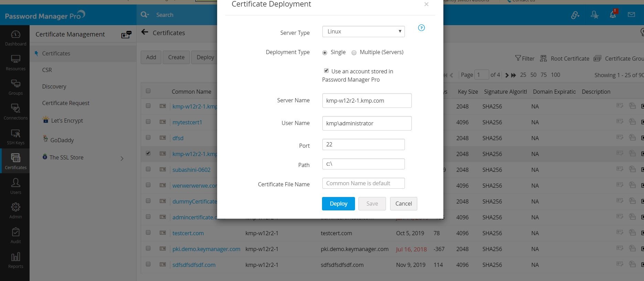Go to Resources in the sidebar
This screenshot has height=281, width=644.
click(15, 59)
